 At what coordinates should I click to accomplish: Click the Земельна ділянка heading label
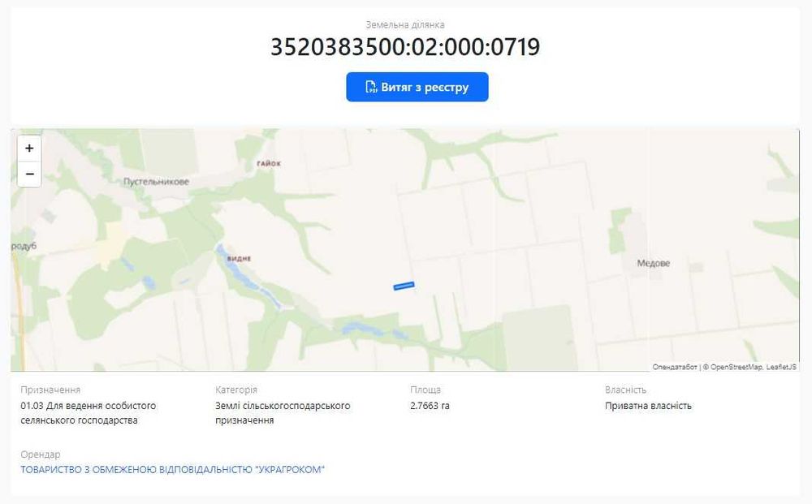[x=405, y=24]
